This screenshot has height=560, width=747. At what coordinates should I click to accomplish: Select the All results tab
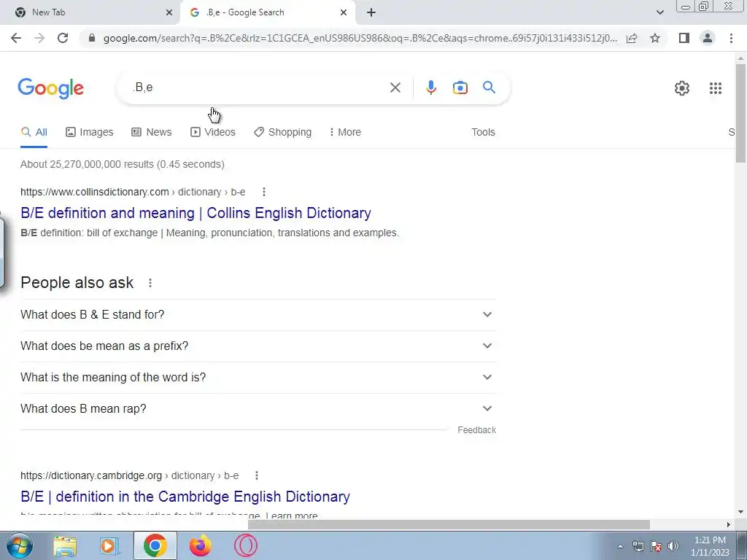(x=34, y=133)
